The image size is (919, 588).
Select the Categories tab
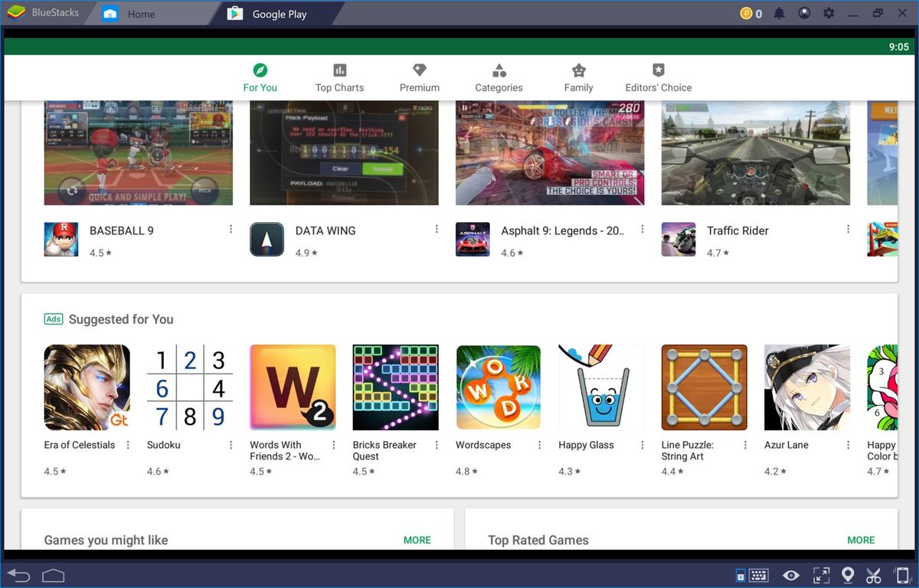(499, 77)
